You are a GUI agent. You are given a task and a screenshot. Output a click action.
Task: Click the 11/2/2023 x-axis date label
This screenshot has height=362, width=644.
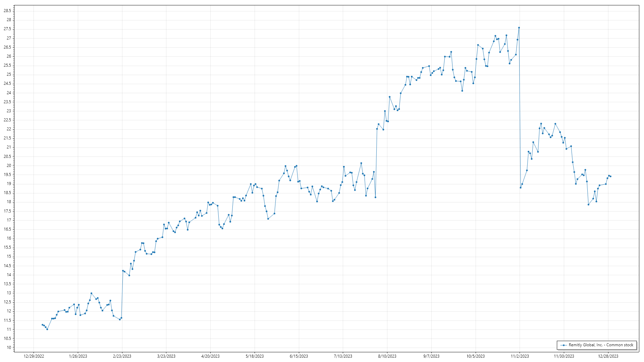[x=520, y=356]
